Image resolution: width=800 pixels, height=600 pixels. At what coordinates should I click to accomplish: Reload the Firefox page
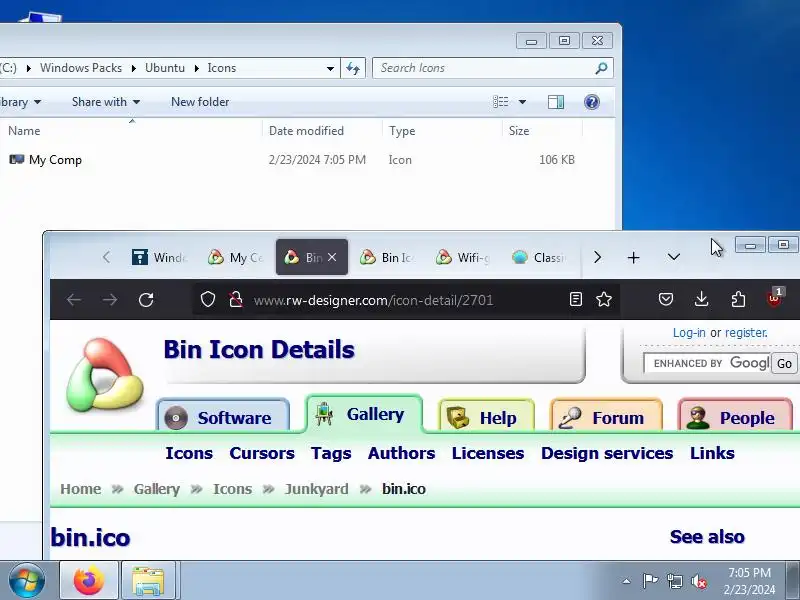point(146,299)
